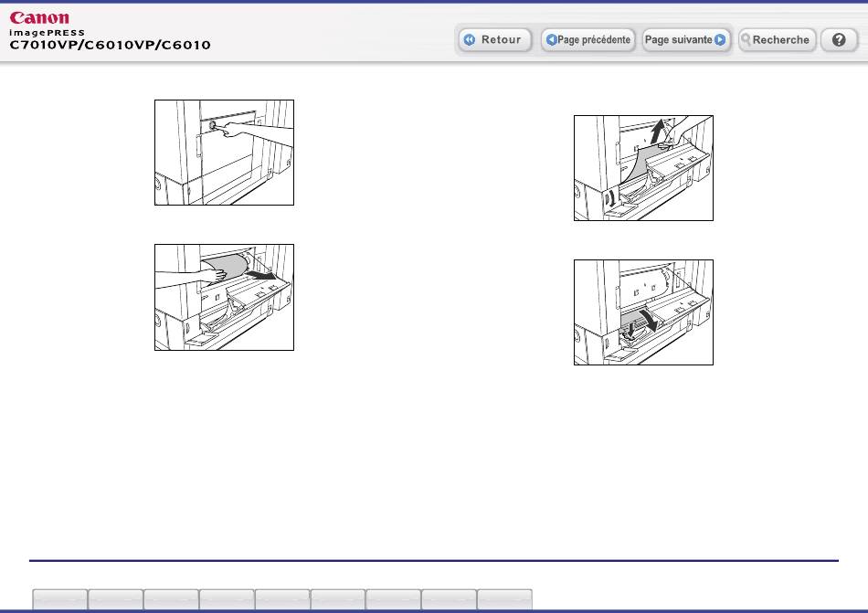
Task: Open the Recherche search
Action: pyautogui.click(x=777, y=40)
